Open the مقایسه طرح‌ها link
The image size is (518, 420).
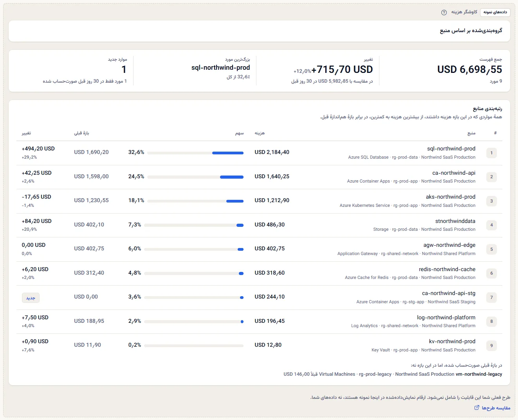click(496, 408)
